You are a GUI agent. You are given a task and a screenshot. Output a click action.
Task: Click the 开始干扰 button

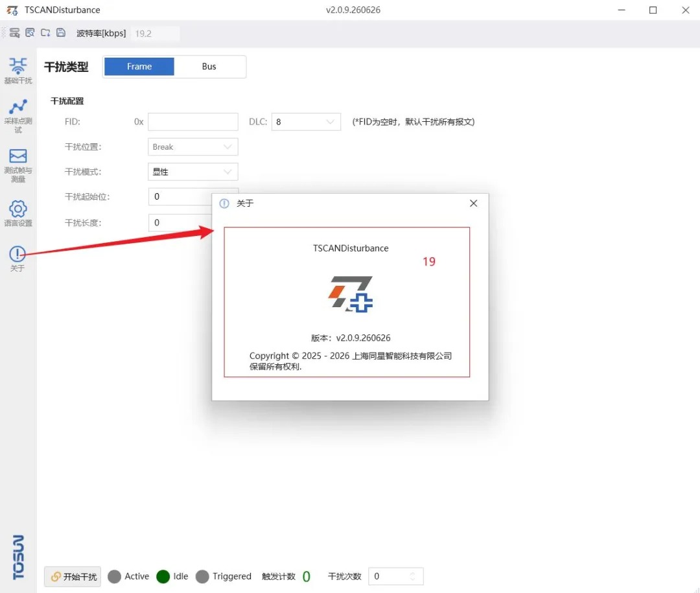point(73,577)
